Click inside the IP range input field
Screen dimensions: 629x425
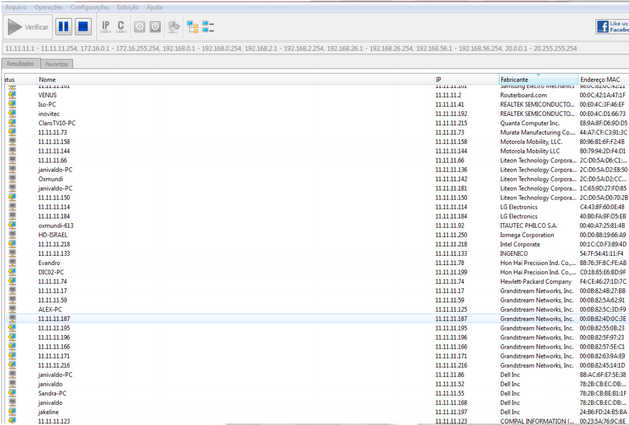click(x=314, y=48)
